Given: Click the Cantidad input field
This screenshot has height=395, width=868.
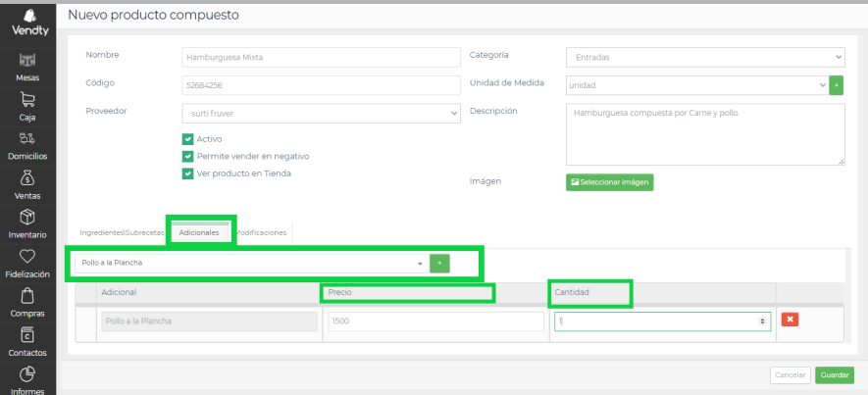Looking at the screenshot, I should click(x=663, y=321).
